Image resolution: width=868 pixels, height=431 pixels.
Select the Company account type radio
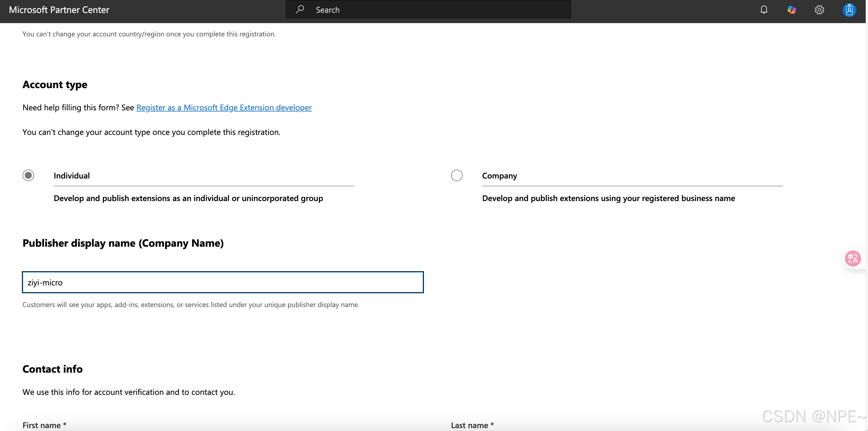click(457, 175)
